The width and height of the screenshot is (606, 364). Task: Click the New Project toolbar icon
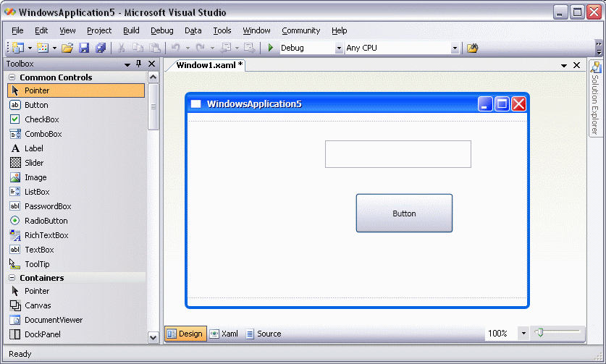coord(18,48)
